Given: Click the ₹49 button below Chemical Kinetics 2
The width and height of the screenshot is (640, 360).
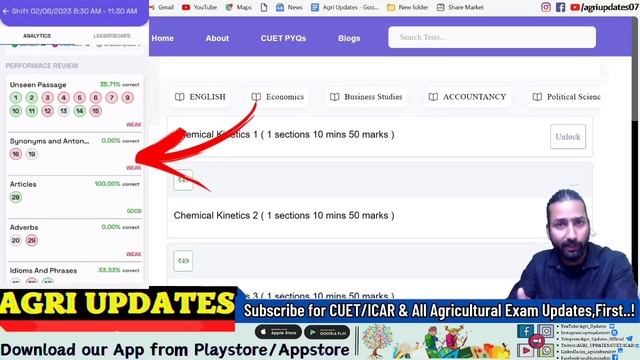Looking at the screenshot, I should tap(183, 261).
